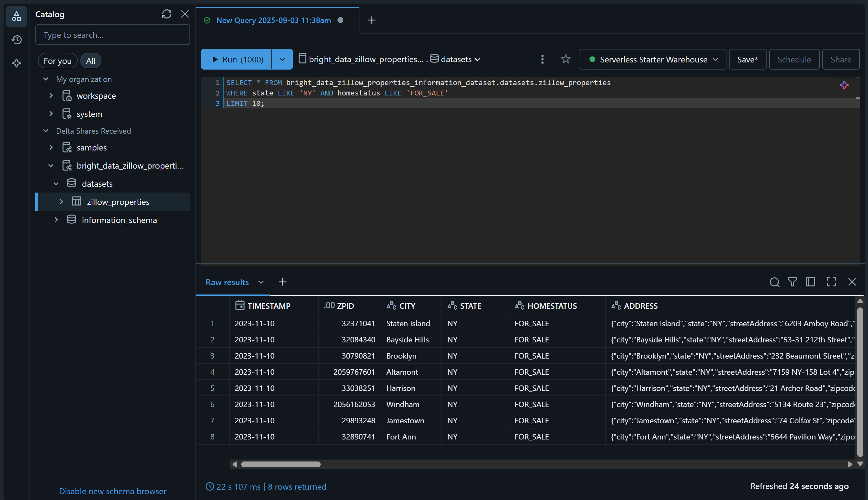Click the horizontal scrollbar thumb in the results

click(280, 464)
